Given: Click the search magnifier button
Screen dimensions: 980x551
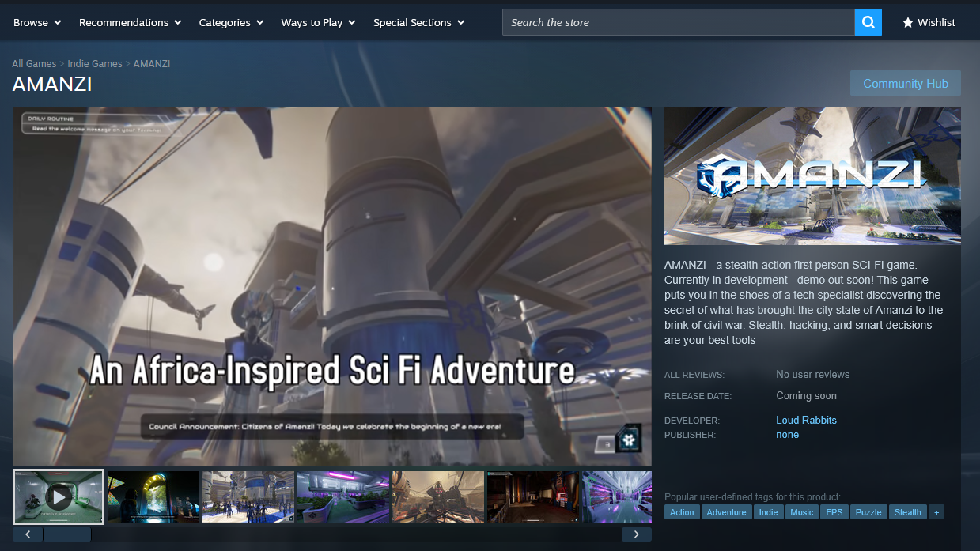Looking at the screenshot, I should click(x=868, y=22).
